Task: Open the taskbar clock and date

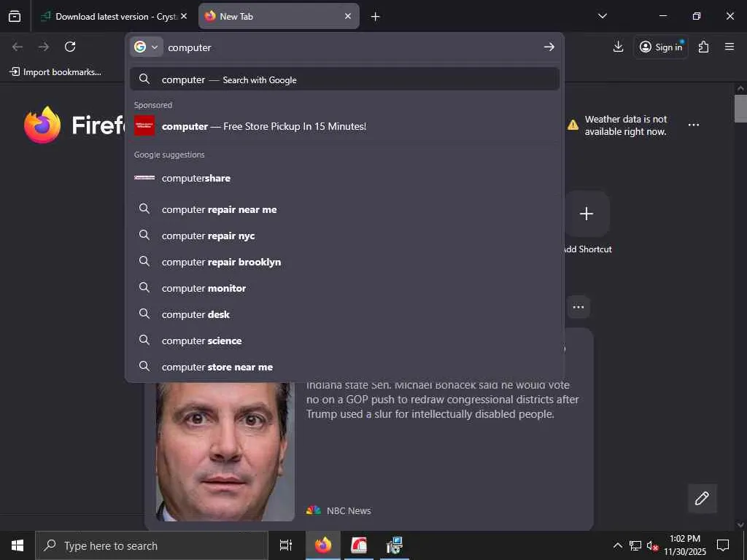Action: coord(685,545)
